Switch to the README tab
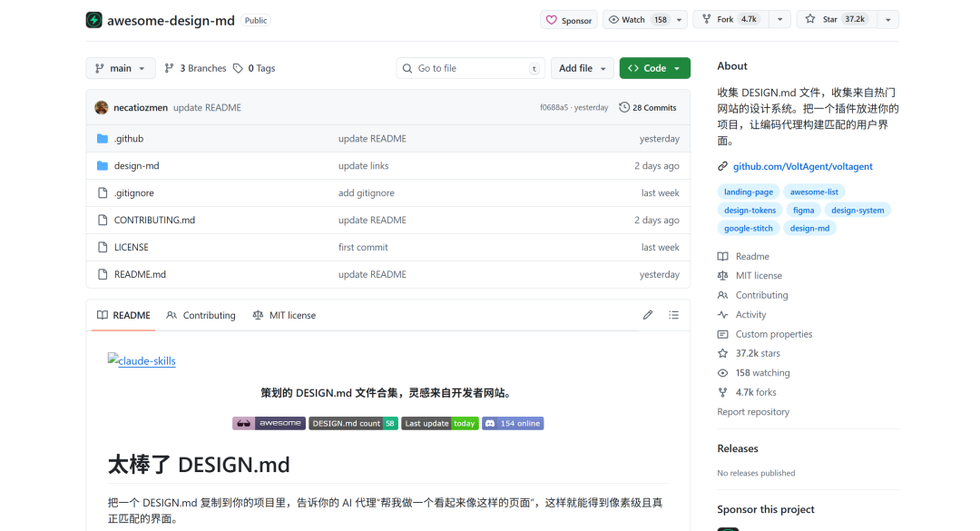Screen dimensions: 980x531 click(123, 315)
